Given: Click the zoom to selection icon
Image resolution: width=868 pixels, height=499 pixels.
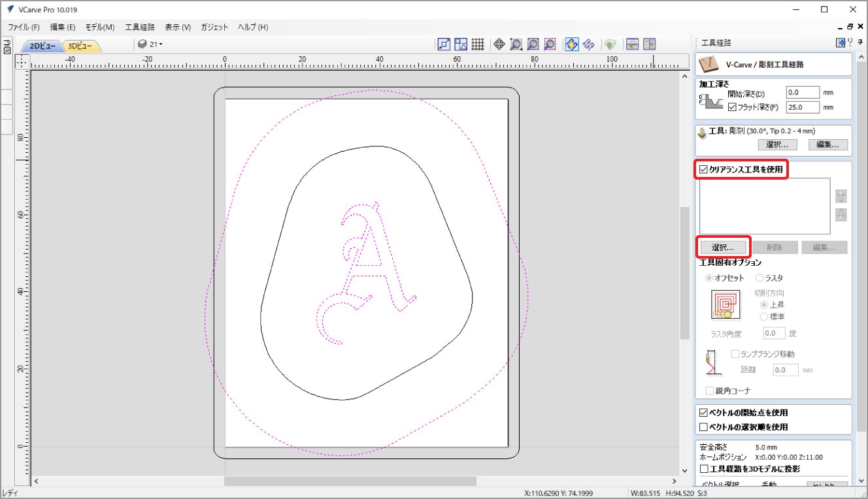Looking at the screenshot, I should pos(550,44).
